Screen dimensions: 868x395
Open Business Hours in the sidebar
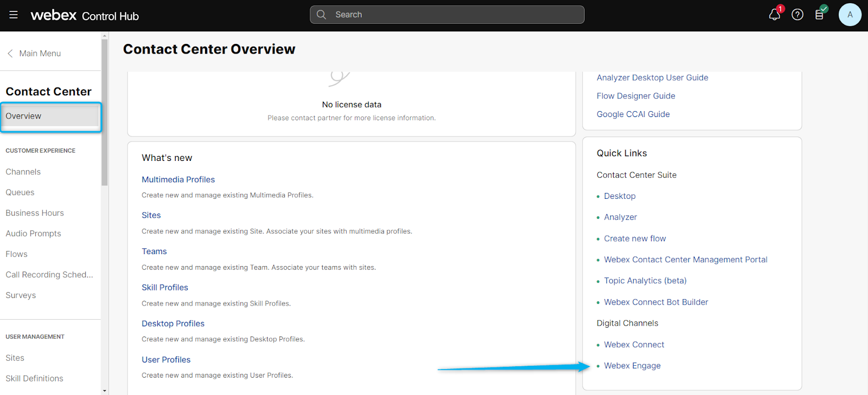[35, 213]
